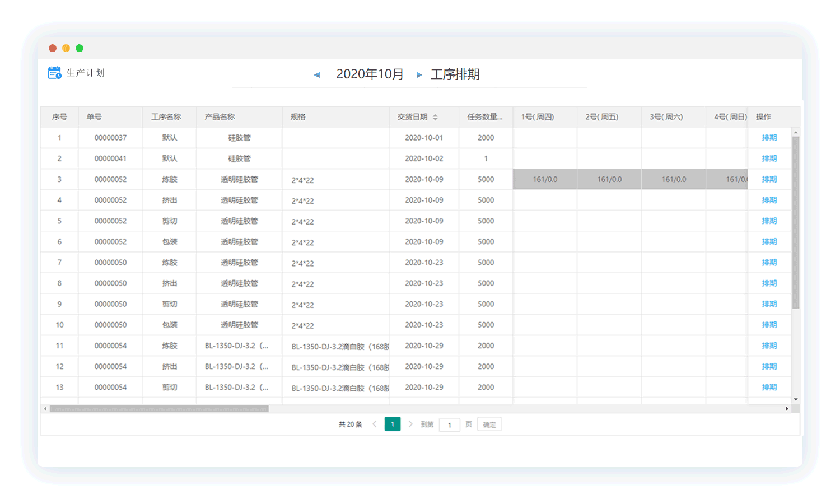Viewport: 840px width, 504px height.
Task: Click vertical scrollbar down arrow
Action: tap(796, 399)
